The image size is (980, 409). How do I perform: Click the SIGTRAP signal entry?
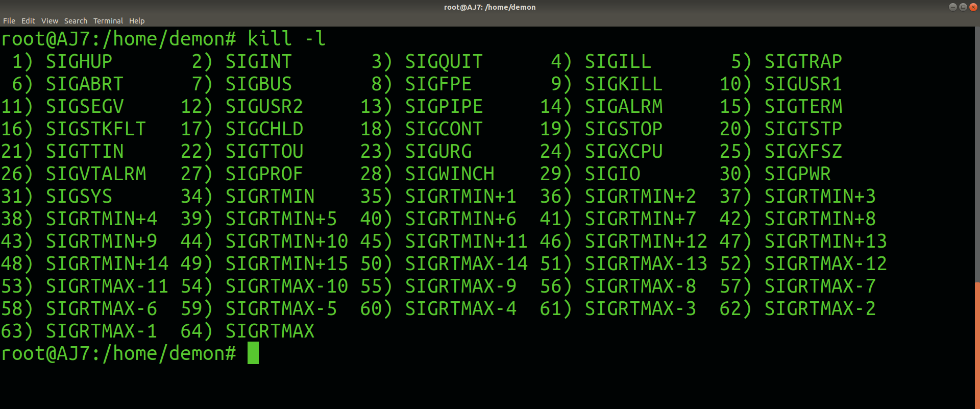point(803,61)
